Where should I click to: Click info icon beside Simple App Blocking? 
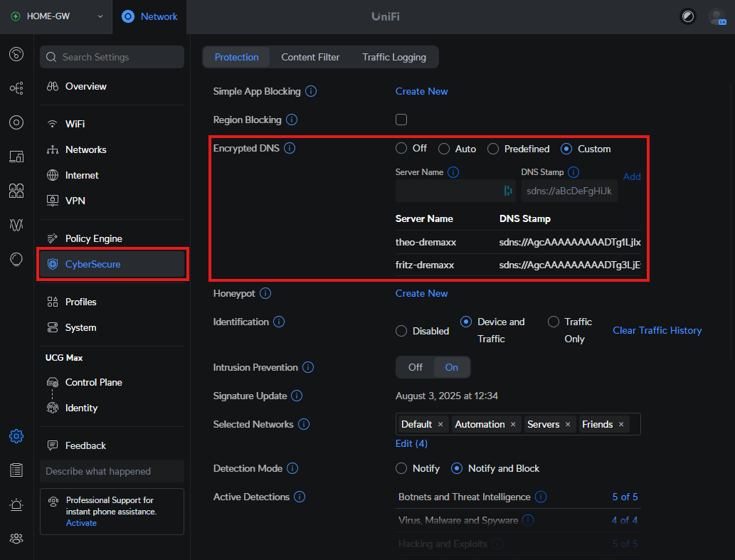coord(311,91)
